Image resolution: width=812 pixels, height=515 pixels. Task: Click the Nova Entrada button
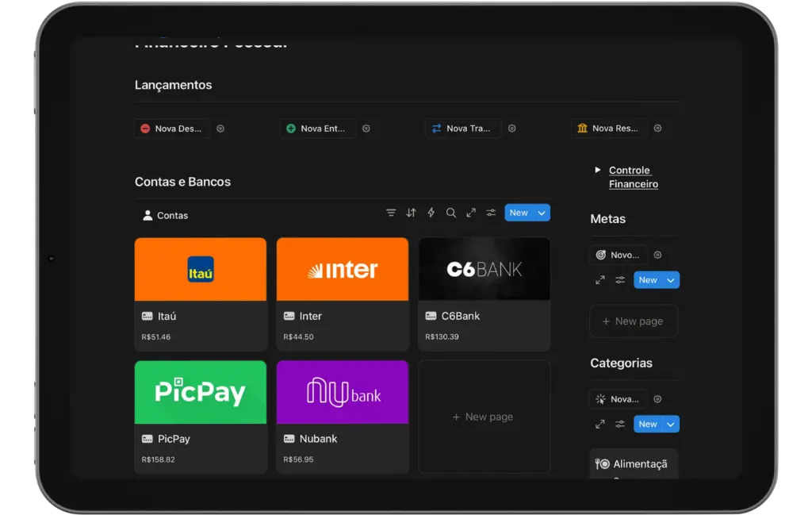tap(318, 129)
